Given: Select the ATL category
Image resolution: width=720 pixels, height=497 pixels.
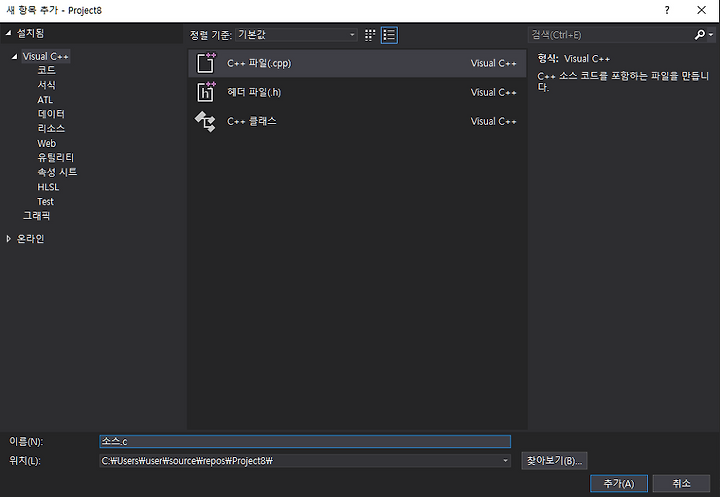Looking at the screenshot, I should pos(45,100).
